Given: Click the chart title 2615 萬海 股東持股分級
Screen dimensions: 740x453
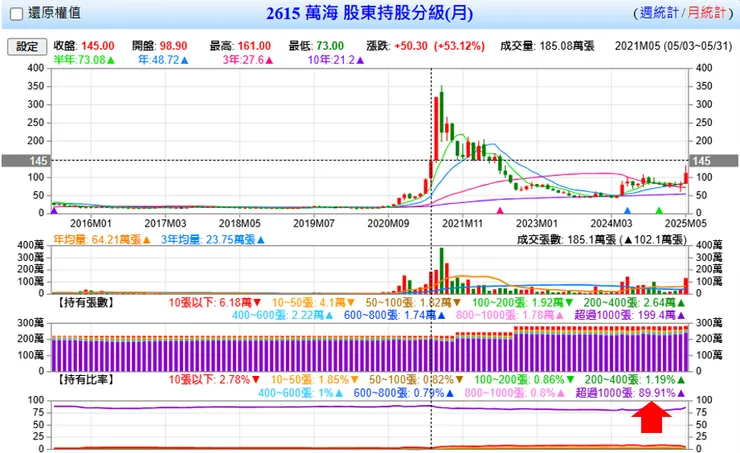Looking at the screenshot, I should click(370, 13).
